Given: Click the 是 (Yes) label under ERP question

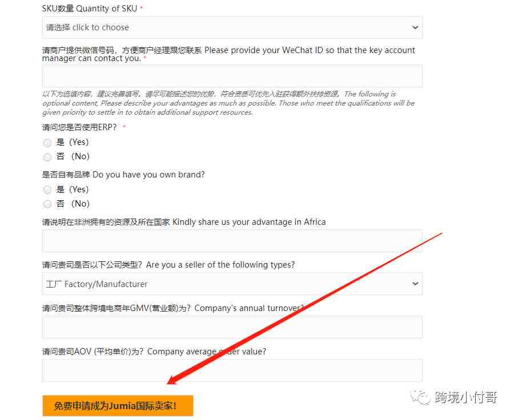Looking at the screenshot, I should click(72, 142).
